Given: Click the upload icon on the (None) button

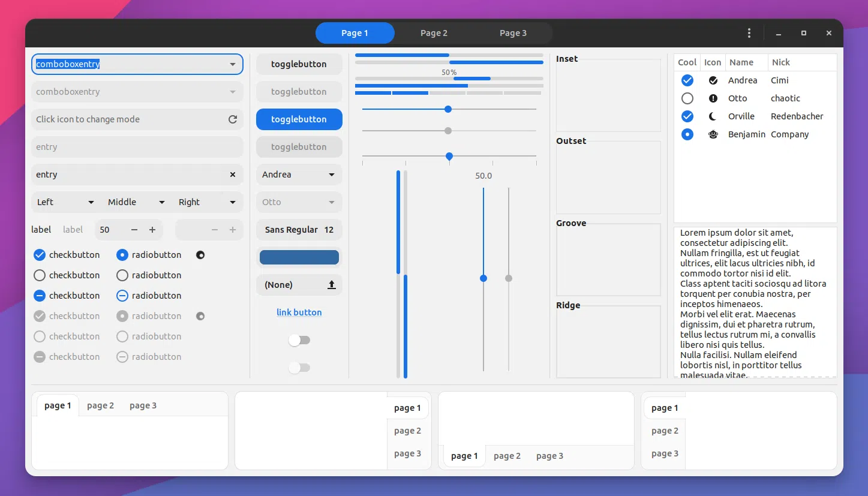Looking at the screenshot, I should (331, 285).
